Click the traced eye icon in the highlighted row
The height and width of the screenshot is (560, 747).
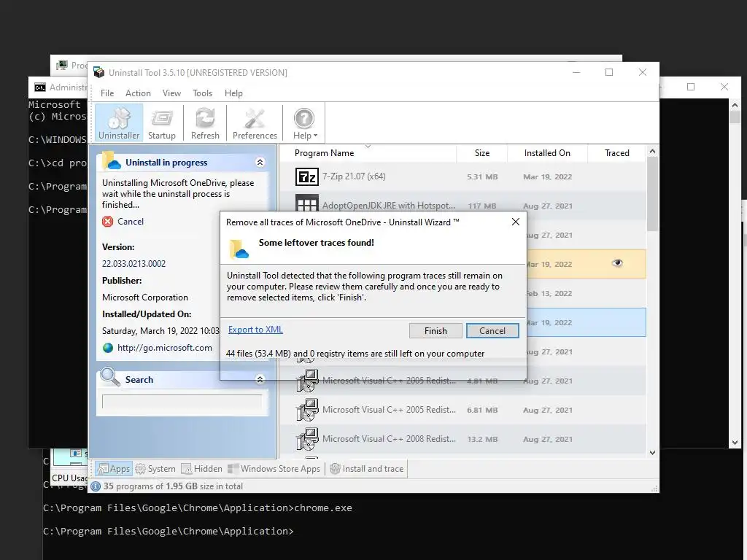[x=617, y=262]
